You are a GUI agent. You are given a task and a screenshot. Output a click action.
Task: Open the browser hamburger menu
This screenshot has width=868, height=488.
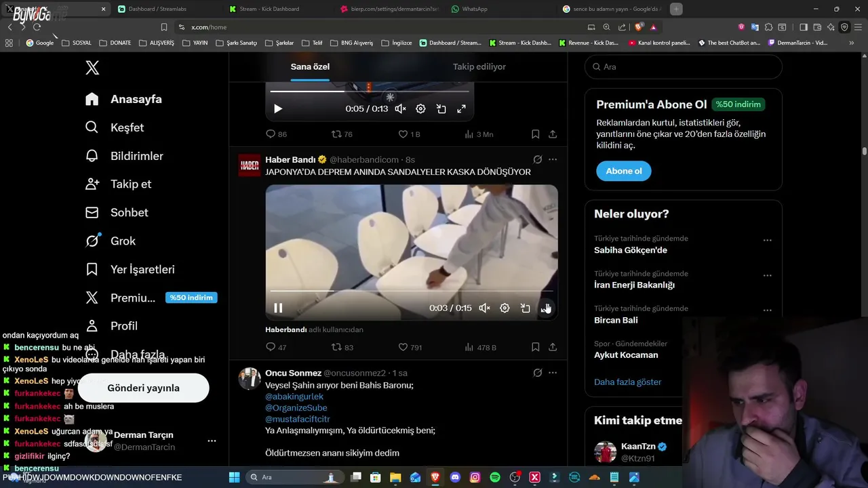click(858, 27)
